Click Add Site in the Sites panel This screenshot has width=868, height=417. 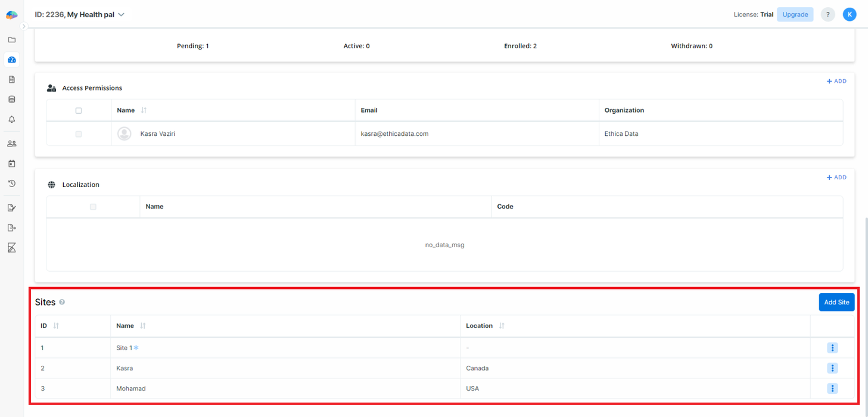tap(836, 302)
